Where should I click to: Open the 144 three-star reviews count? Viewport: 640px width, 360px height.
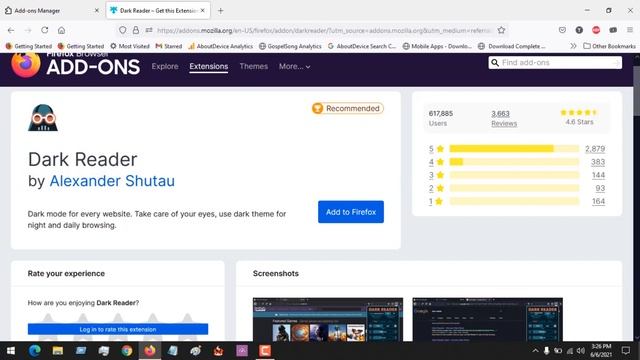point(598,175)
